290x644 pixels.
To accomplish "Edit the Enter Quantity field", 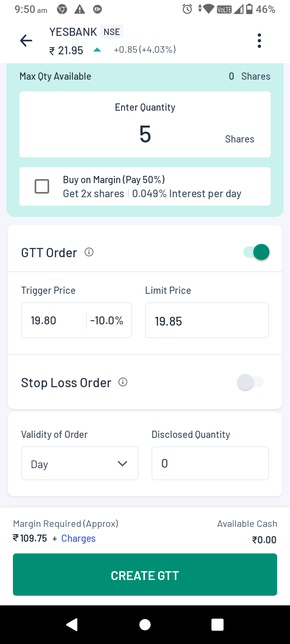I will coord(145,134).
